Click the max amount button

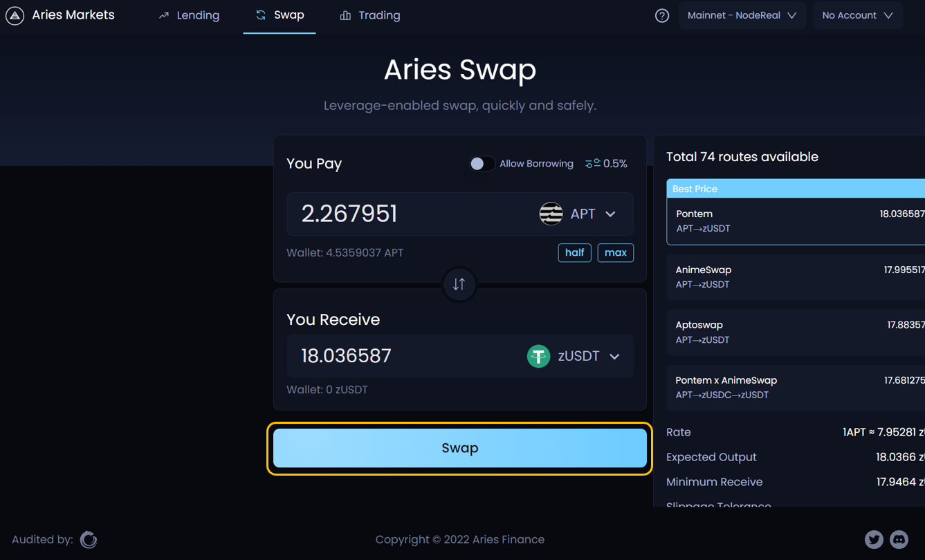click(615, 252)
